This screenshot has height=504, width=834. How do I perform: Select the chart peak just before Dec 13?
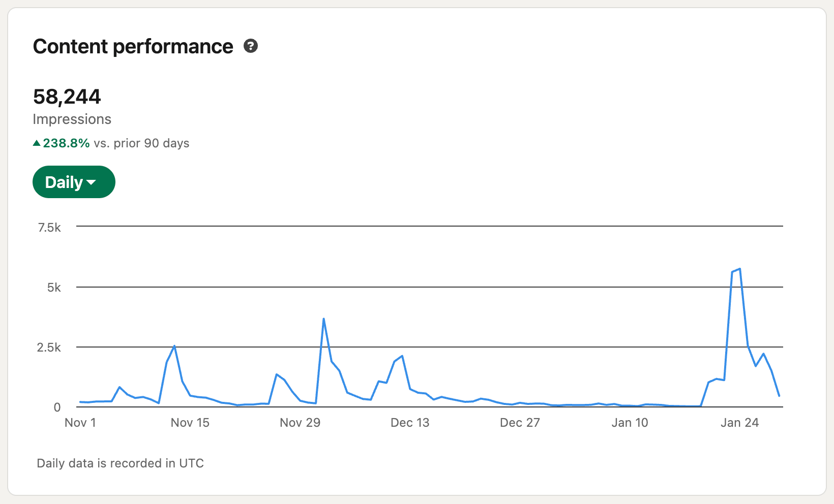(x=402, y=356)
